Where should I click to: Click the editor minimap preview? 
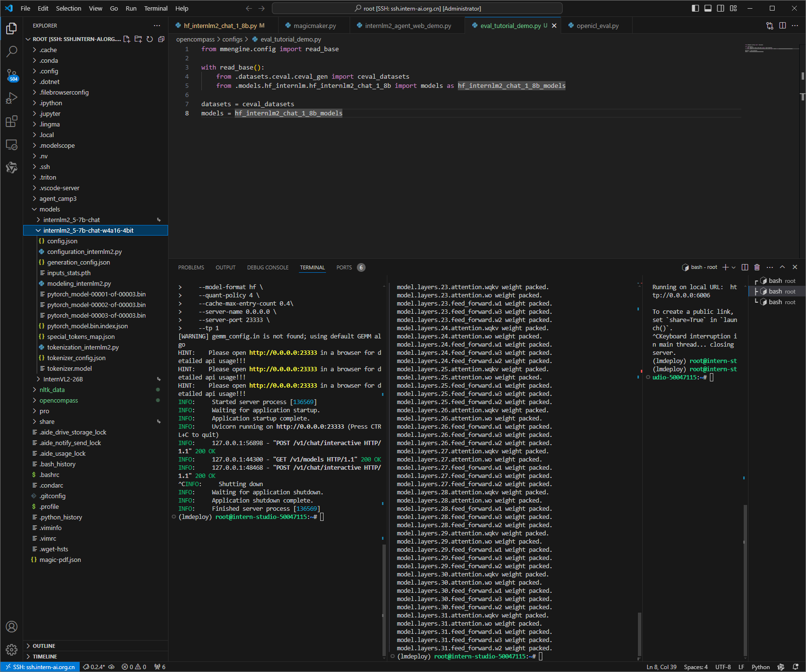[x=771, y=49]
